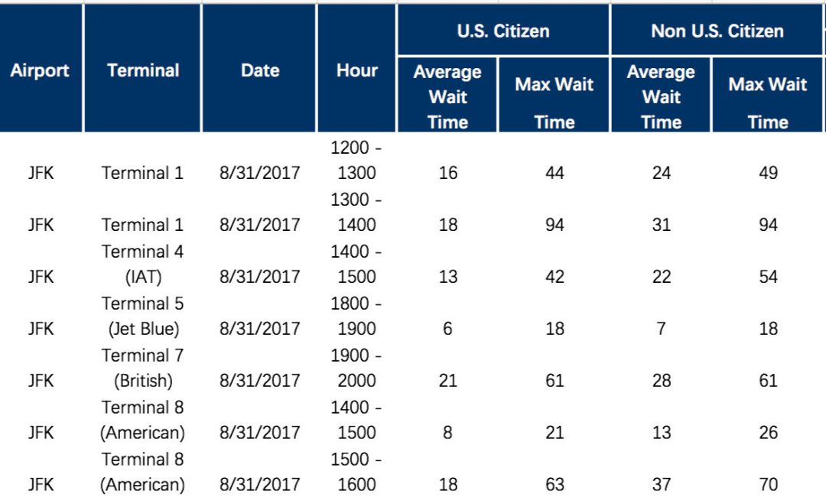
Task: Select the 1500 - 1600 hour cell
Action: pyautogui.click(x=356, y=472)
